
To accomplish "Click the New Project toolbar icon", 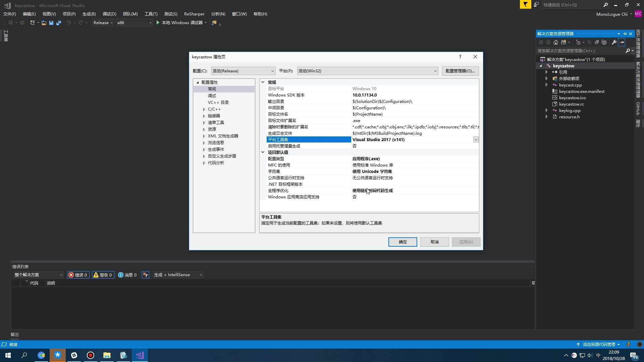I will [33, 23].
